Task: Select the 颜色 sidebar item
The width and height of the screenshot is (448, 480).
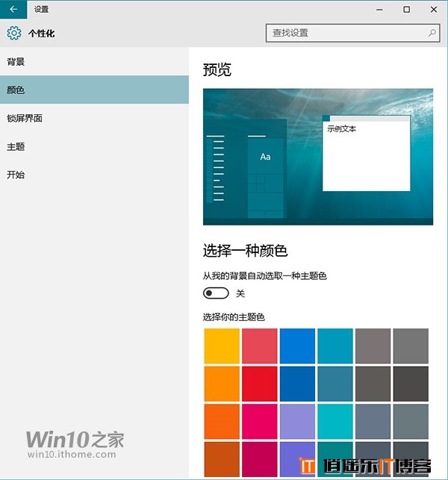Action: (x=94, y=90)
